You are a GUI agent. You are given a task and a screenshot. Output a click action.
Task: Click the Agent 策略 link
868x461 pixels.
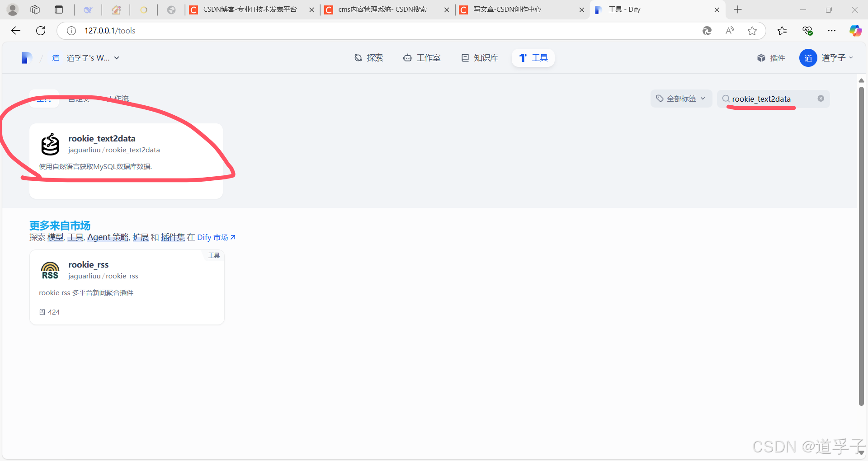[108, 237]
